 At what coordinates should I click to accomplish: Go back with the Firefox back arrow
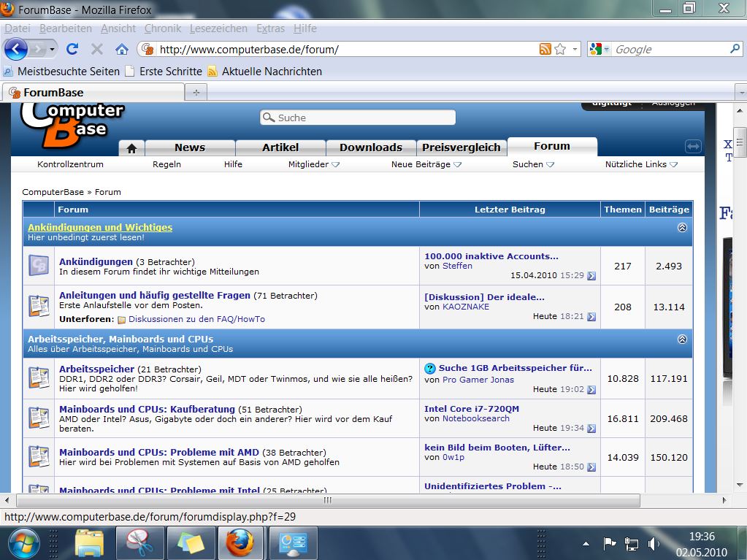16,49
